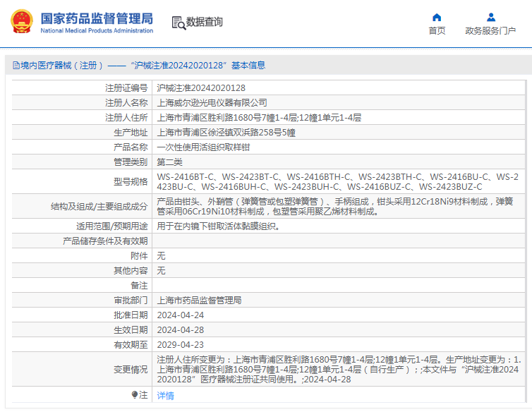Click National Medical Products Administration text
The image size is (532, 412).
click(x=97, y=30)
